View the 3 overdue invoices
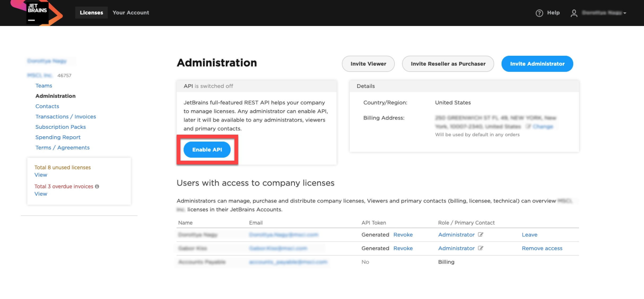 41,194
